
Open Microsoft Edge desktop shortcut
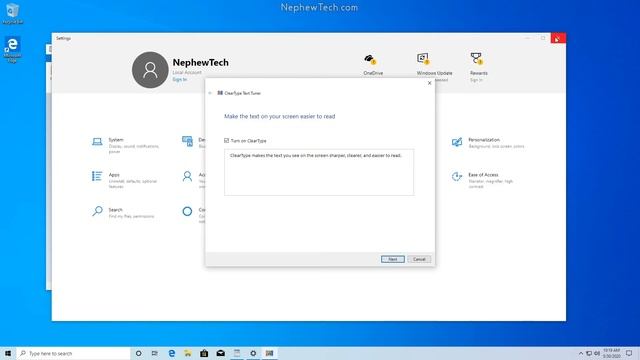tap(12, 49)
